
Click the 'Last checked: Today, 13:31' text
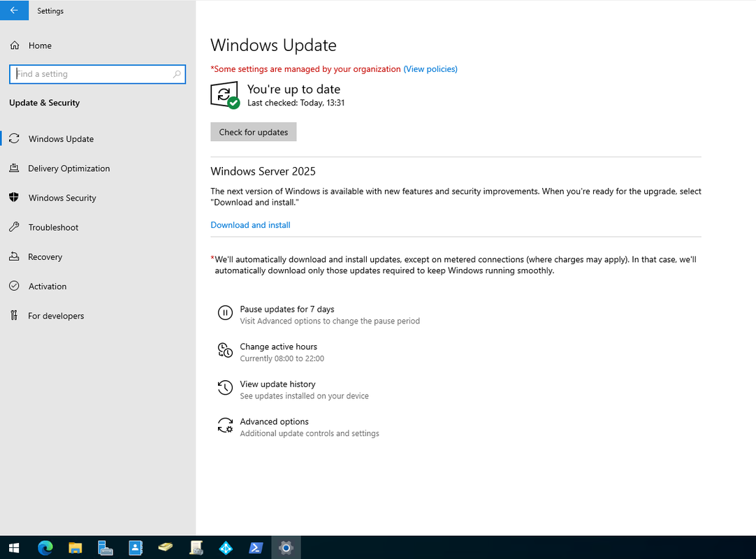click(x=296, y=103)
